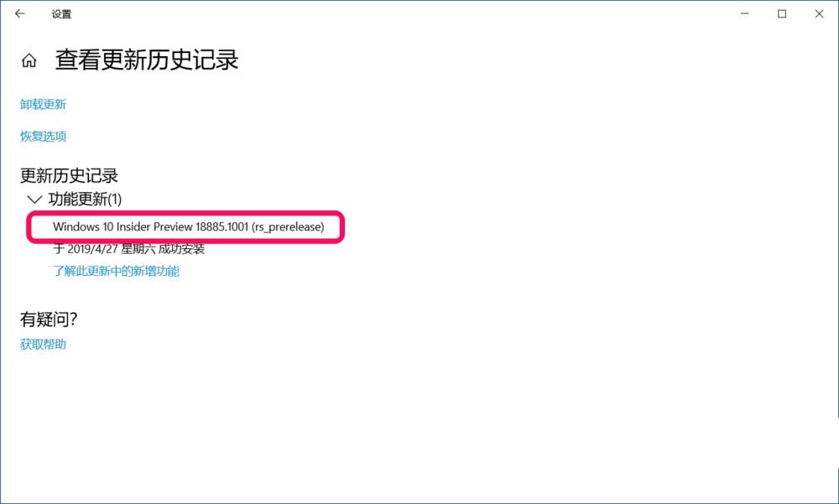Screen dimensions: 839x504
Task: Open the 恢复选项 link
Action: (x=44, y=137)
